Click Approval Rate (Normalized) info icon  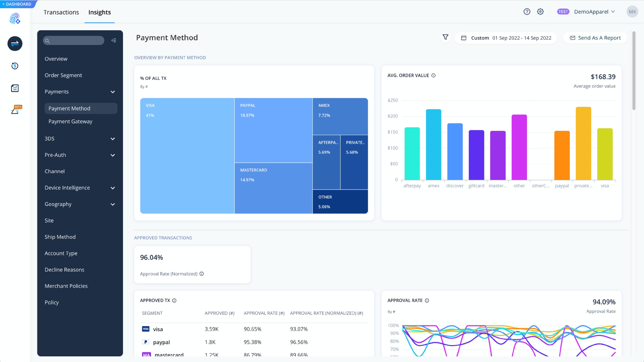click(x=202, y=274)
